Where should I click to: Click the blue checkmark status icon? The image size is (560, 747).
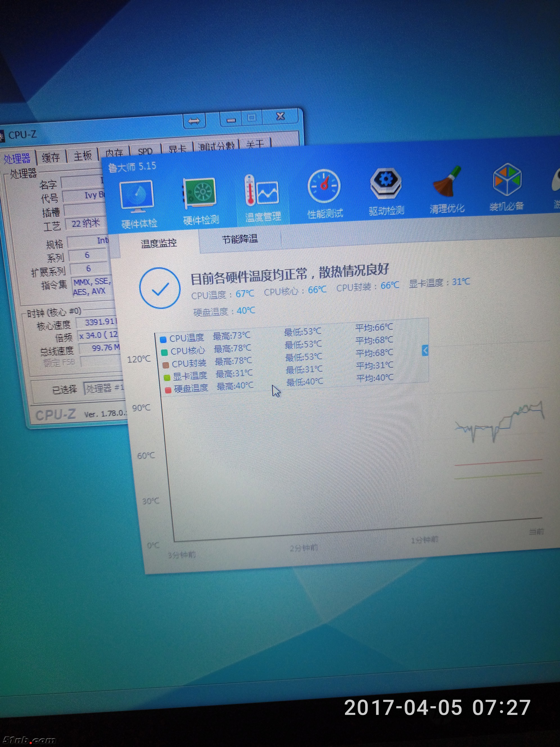160,288
